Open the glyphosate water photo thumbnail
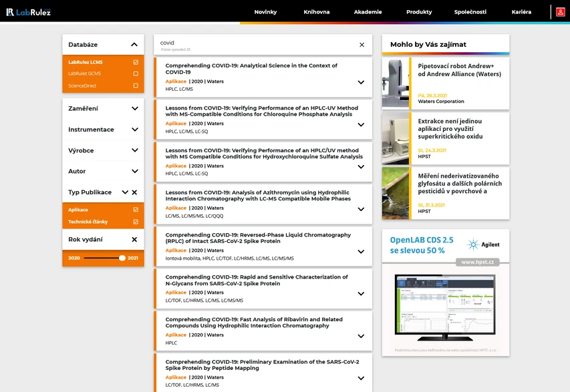 tap(396, 193)
